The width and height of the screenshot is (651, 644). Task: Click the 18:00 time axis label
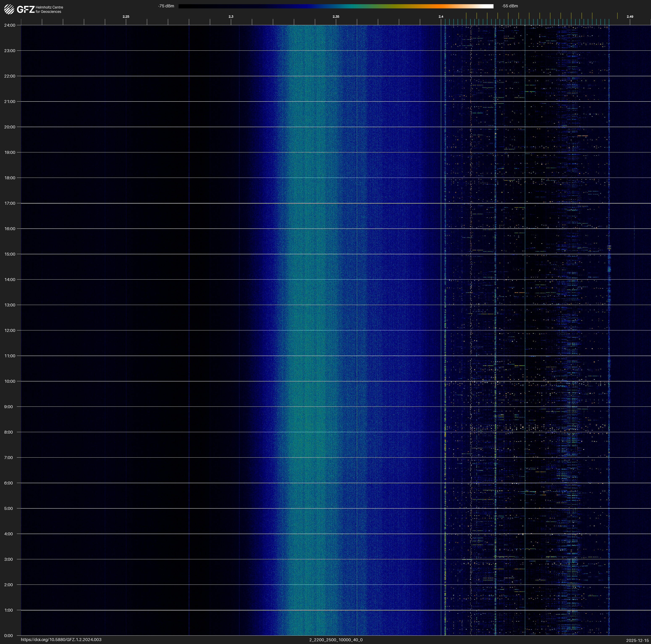pos(9,178)
